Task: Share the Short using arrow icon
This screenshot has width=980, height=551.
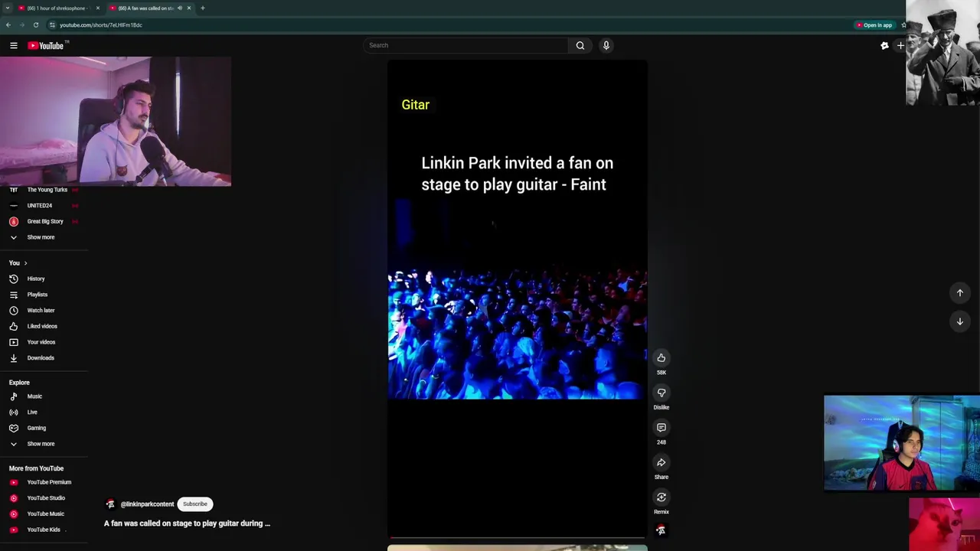Action: 661,462
